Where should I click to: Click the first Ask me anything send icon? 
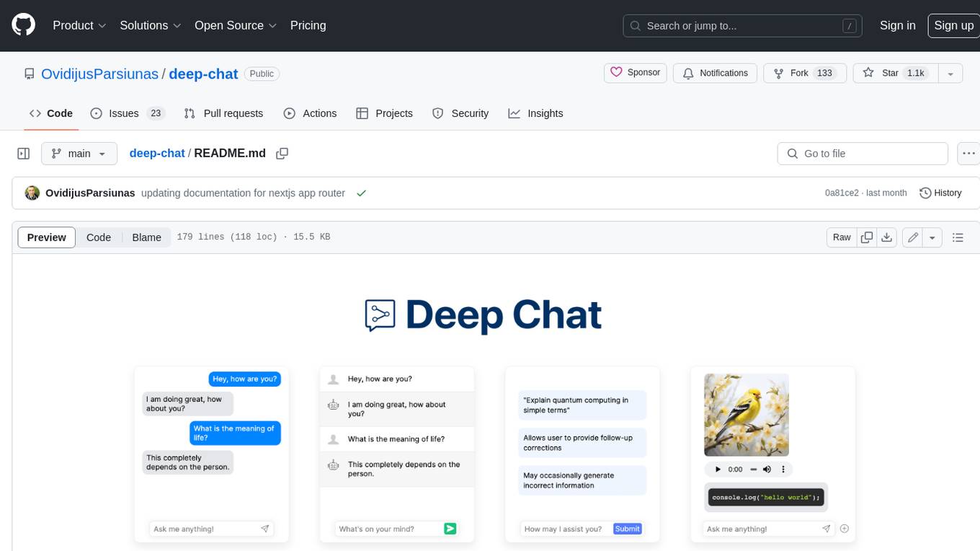coord(265,529)
